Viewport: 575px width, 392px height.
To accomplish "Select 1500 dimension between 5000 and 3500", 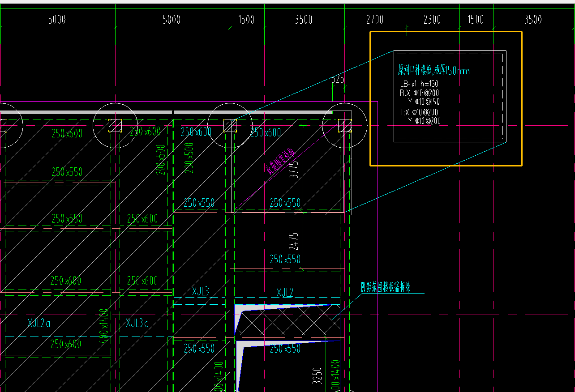I will tap(246, 19).
